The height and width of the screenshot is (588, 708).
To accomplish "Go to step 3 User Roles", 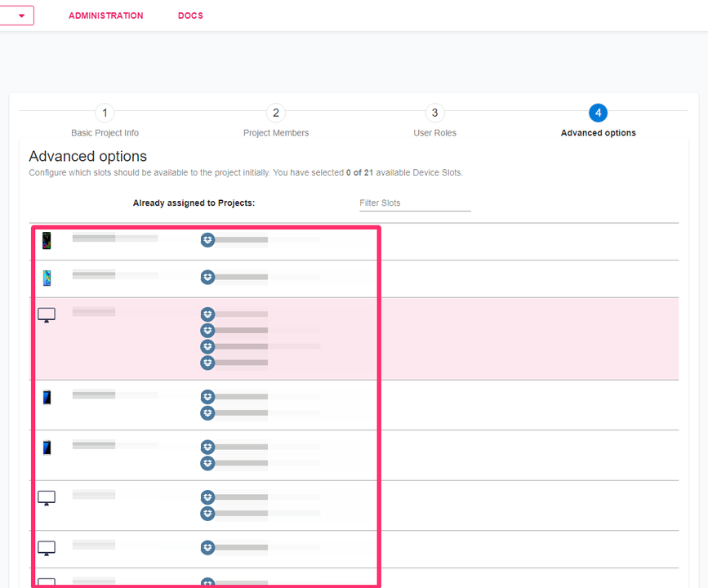I will (434, 113).
